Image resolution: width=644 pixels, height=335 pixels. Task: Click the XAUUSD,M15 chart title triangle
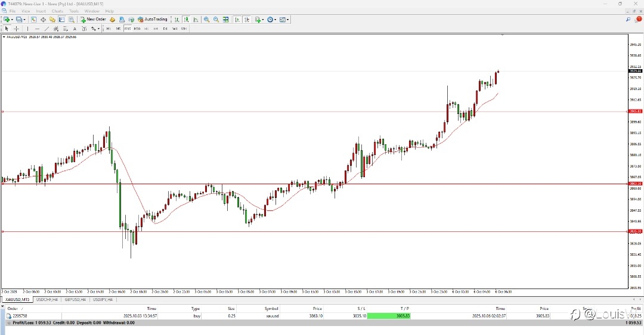4,37
